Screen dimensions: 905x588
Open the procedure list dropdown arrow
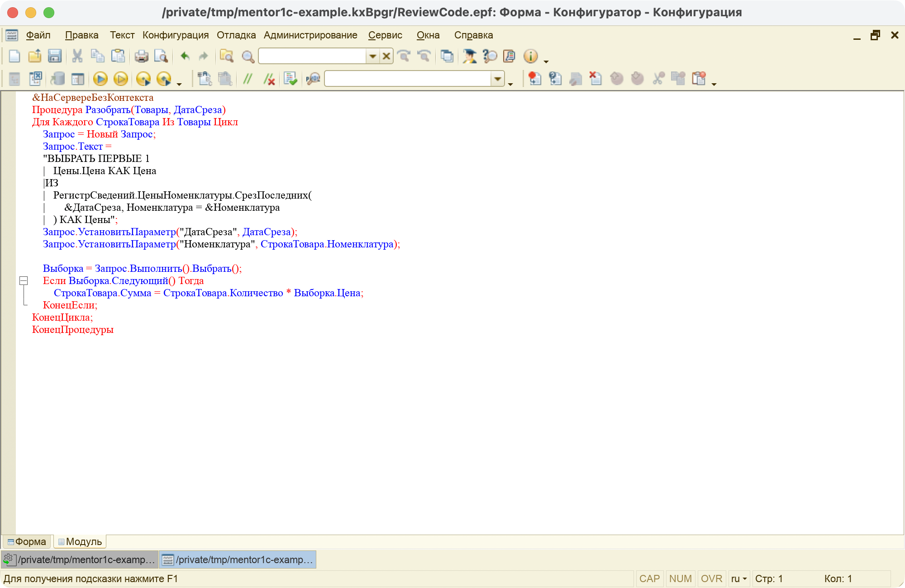498,79
